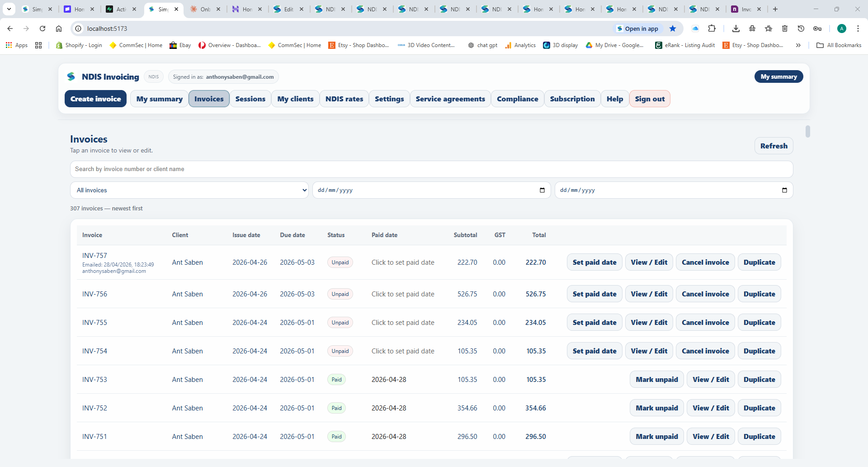Open the Chrome three-dot menu

858,29
